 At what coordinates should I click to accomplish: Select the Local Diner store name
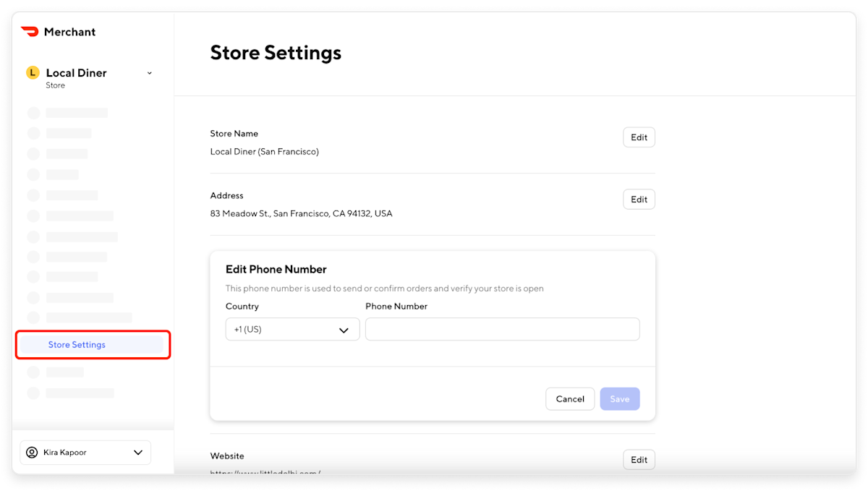[x=76, y=73]
